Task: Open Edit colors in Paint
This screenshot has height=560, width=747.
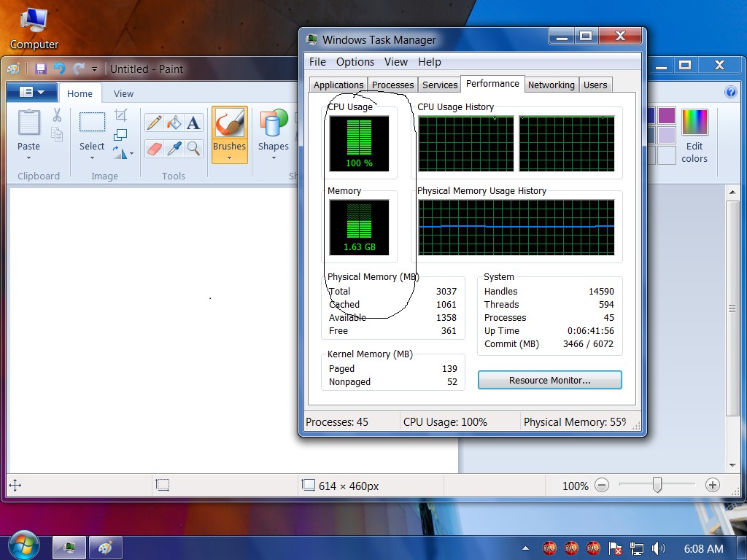Action: coord(694,136)
